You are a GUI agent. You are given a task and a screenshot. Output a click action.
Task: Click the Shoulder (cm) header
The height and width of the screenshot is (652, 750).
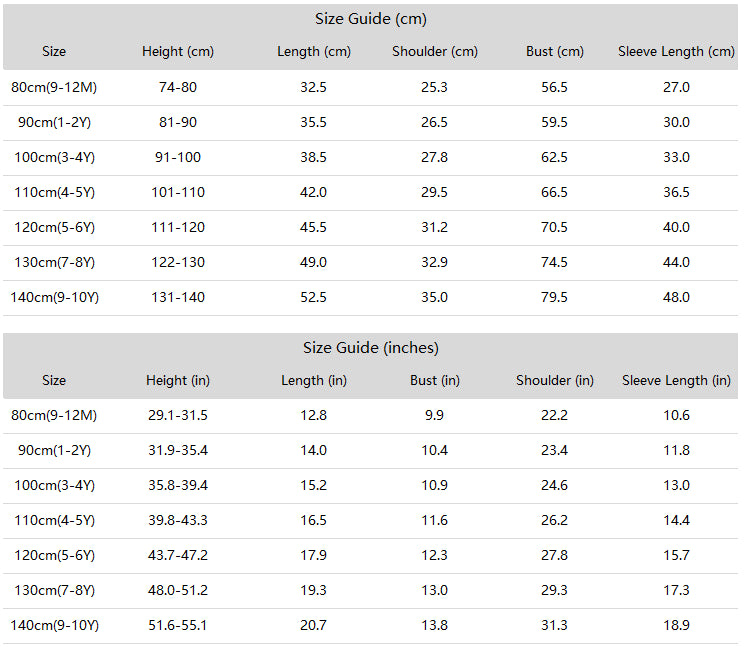coord(434,51)
